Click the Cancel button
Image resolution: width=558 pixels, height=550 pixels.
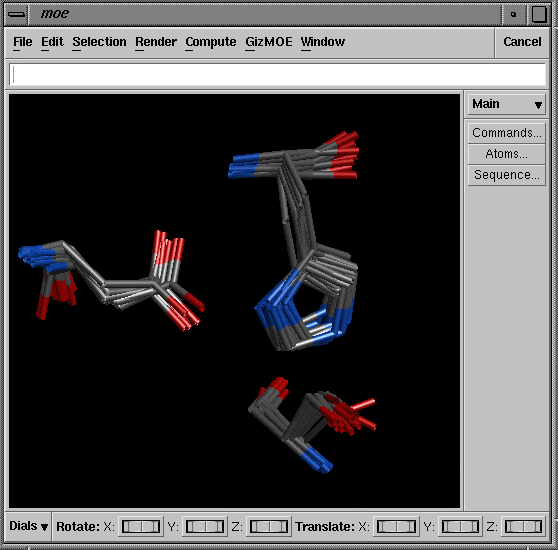pos(522,42)
